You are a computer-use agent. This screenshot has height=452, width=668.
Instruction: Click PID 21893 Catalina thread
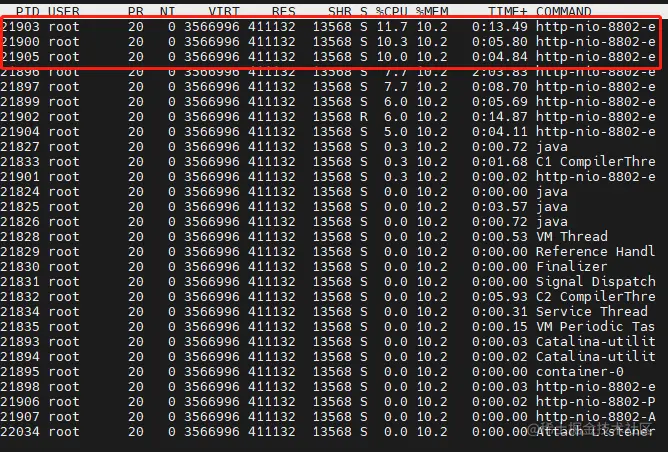pyautogui.click(x=20, y=342)
